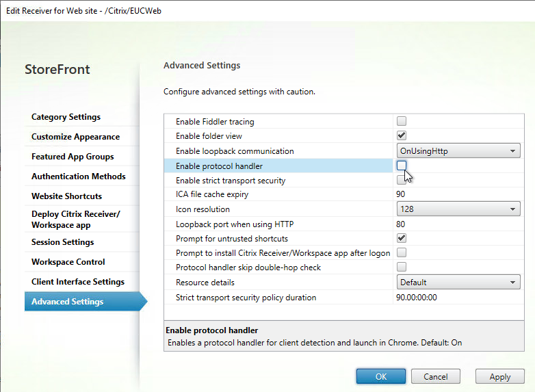Select the ICA file cache expiry label
The height and width of the screenshot is (392, 535).
tap(212, 194)
